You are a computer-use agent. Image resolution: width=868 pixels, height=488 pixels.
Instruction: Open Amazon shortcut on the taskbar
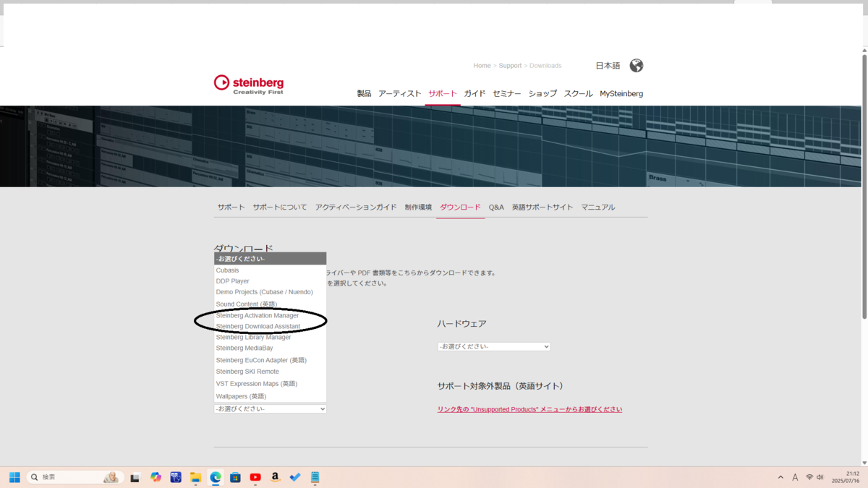tap(275, 477)
